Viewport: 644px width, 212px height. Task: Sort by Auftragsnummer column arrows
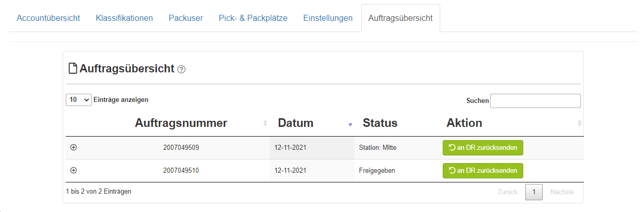265,123
